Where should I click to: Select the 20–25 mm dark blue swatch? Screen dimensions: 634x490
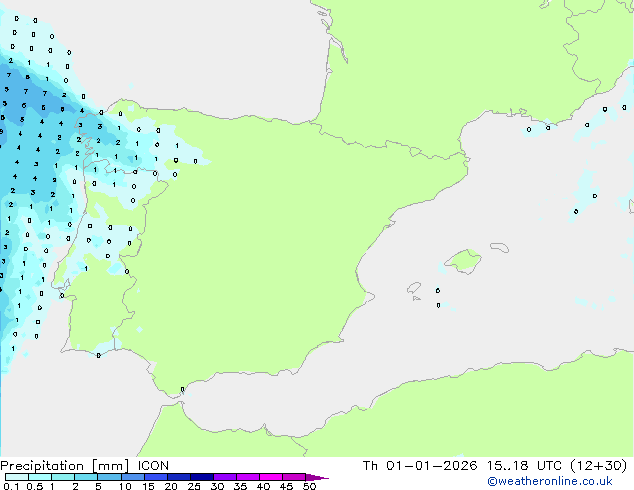181,477
